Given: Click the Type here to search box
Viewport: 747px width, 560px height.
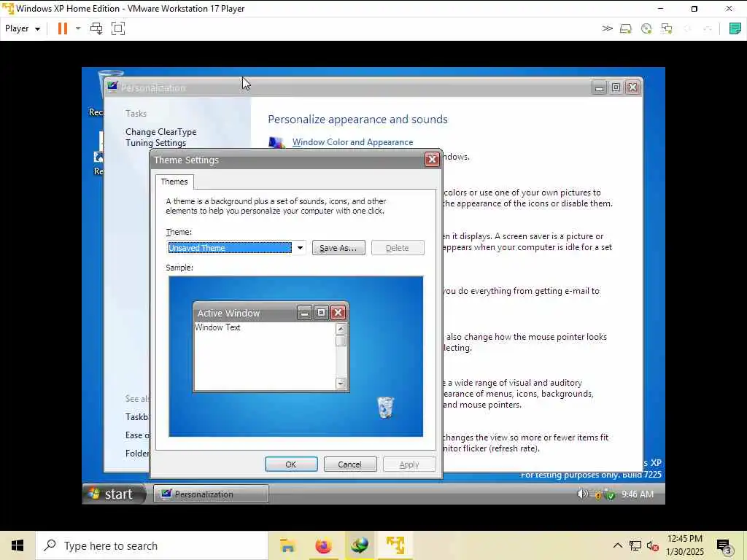Looking at the screenshot, I should [x=152, y=545].
